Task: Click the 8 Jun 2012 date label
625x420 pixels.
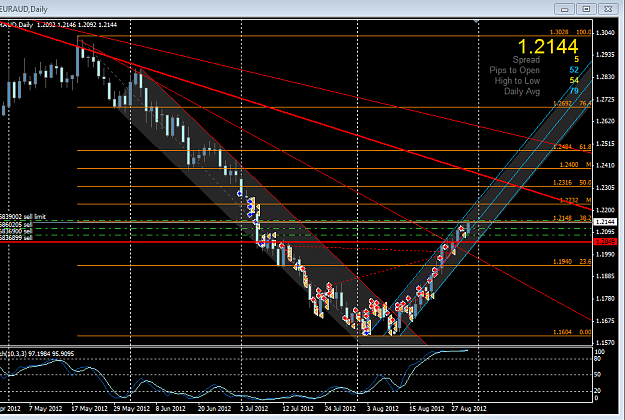Action: 171,409
